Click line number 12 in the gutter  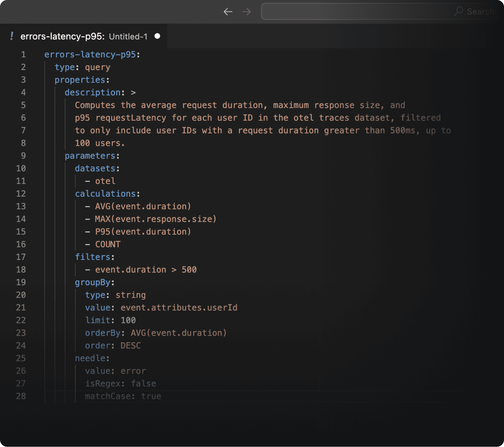click(21, 194)
